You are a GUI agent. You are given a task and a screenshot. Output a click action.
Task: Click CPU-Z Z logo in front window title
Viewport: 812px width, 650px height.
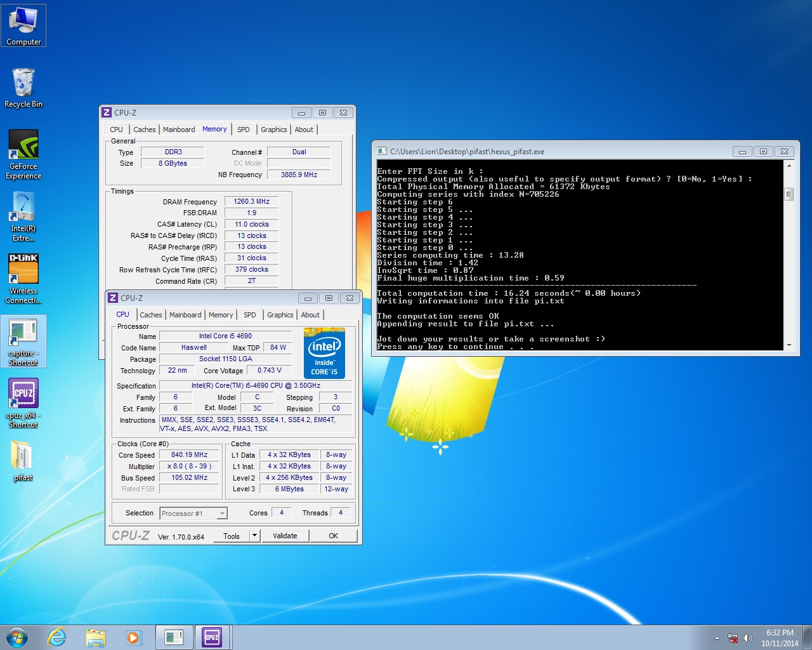tap(113, 298)
